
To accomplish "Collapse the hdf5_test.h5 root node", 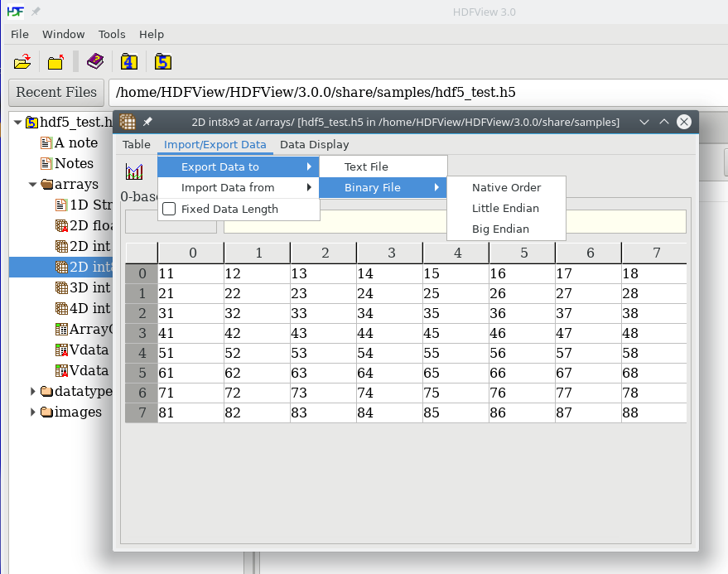I will click(17, 123).
